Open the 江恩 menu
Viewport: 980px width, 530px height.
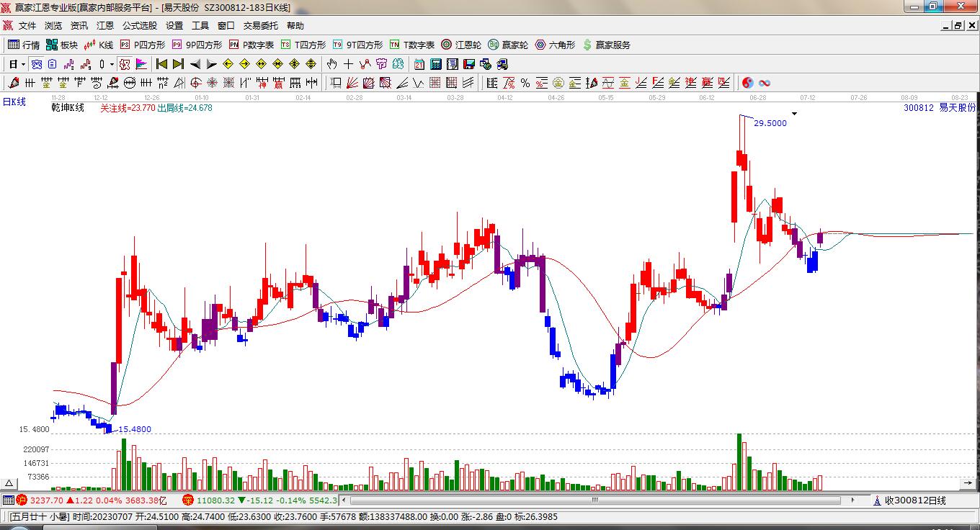click(105, 26)
